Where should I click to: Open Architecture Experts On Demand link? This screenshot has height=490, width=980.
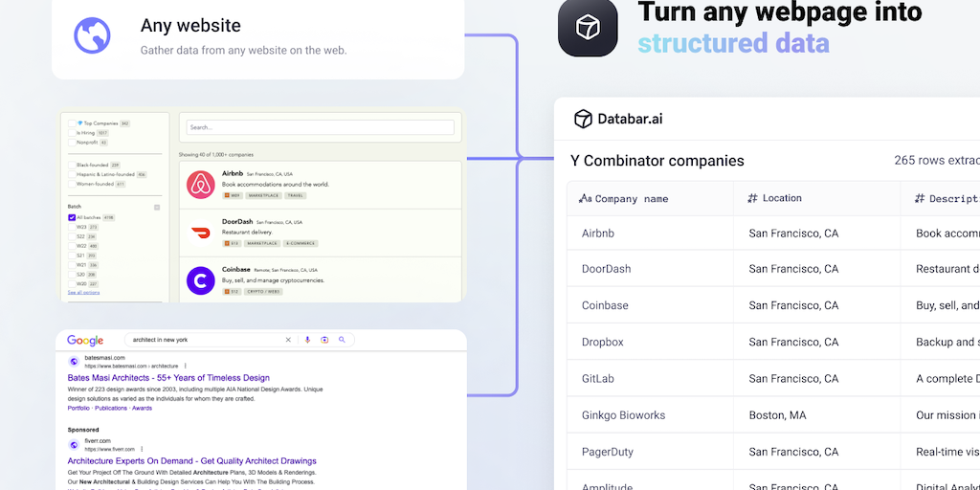point(191,461)
